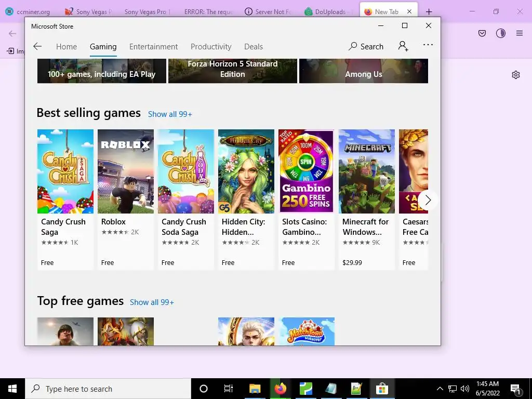Switch to the ccminer.org Firefox tab

click(x=29, y=11)
